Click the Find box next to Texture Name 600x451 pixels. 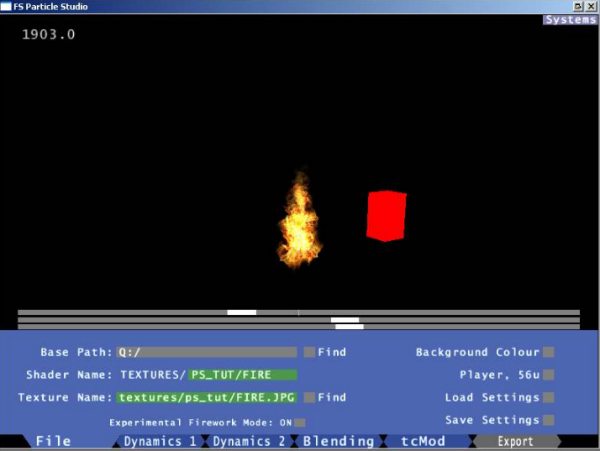(309, 397)
